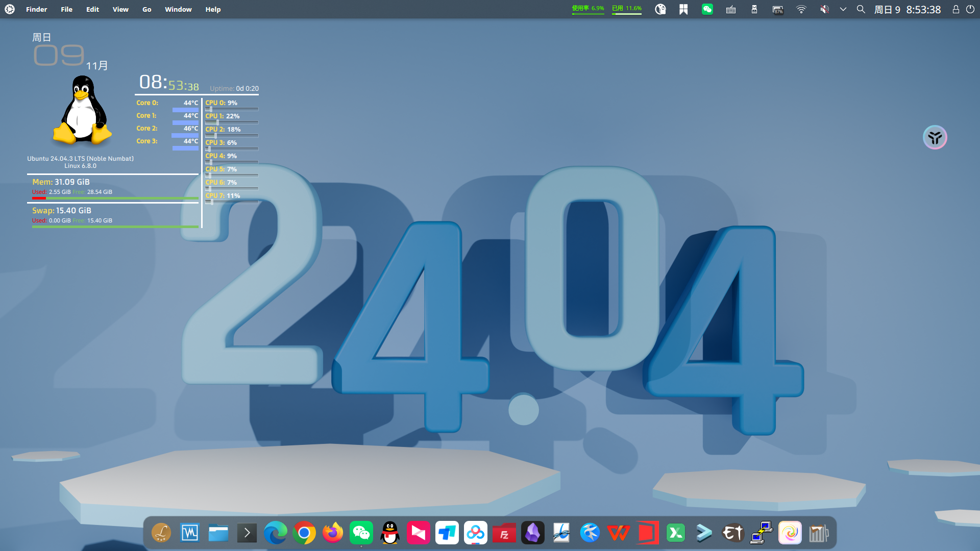Toggle the screen lock icon in menu bar
Screen dimensions: 980x551
(957, 9)
